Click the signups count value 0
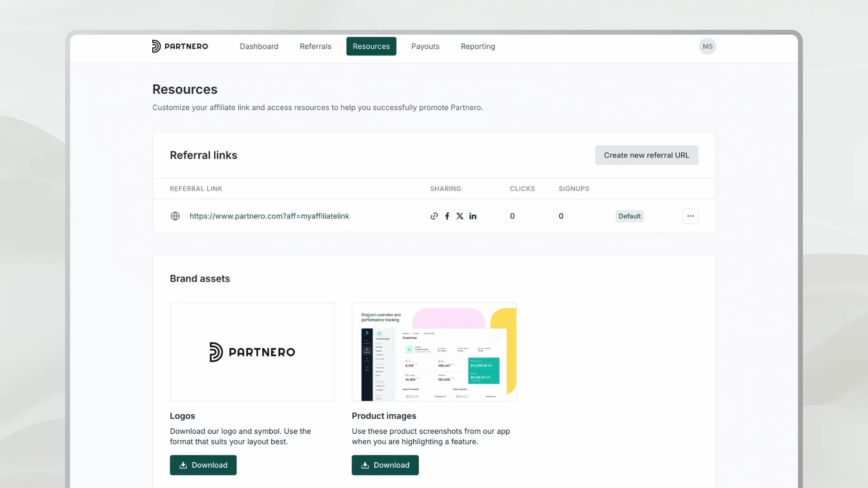This screenshot has height=488, width=868. [x=561, y=216]
